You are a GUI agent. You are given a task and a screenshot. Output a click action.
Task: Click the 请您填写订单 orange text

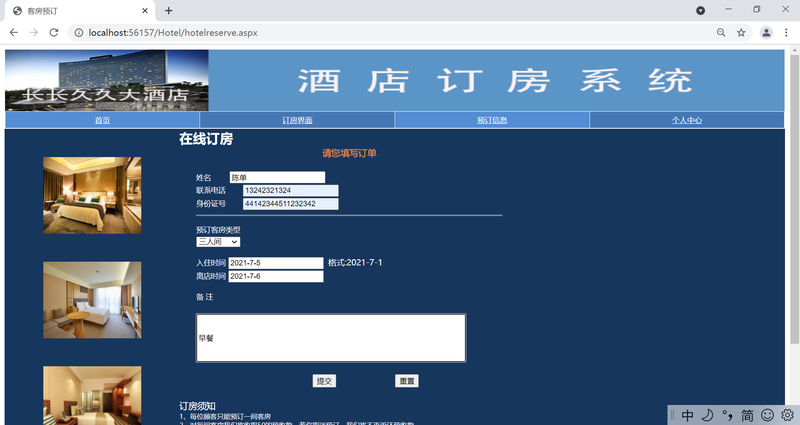click(349, 153)
